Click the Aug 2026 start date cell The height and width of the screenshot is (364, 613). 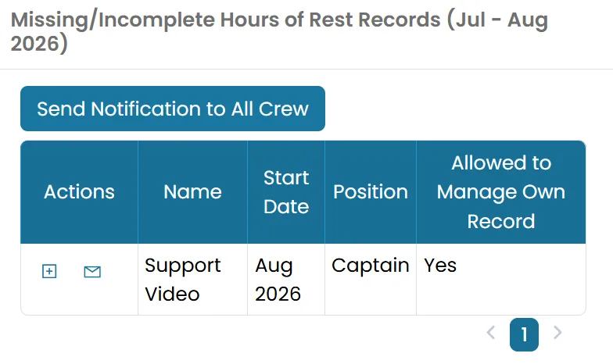pyautogui.click(x=286, y=280)
